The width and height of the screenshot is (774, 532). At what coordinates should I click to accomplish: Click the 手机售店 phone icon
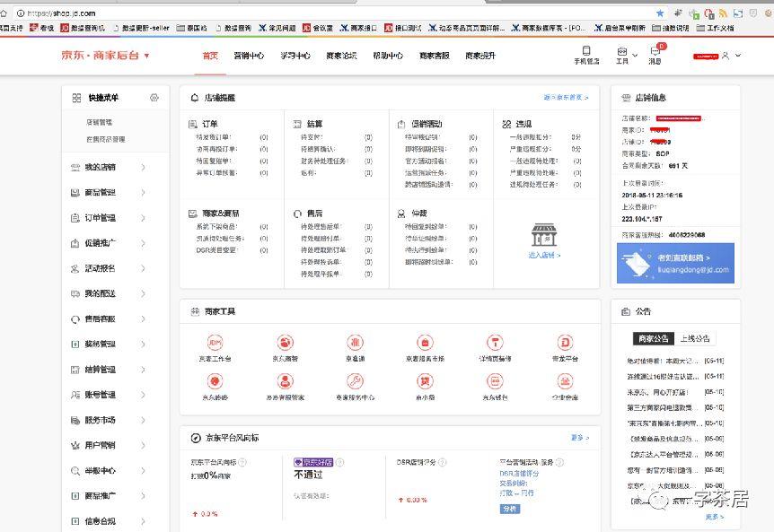[586, 51]
